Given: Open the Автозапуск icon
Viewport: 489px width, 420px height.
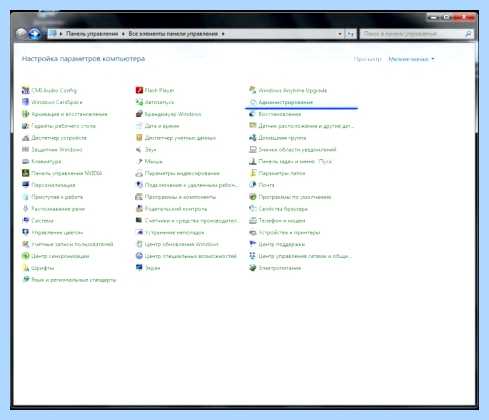Looking at the screenshot, I should 139,102.
